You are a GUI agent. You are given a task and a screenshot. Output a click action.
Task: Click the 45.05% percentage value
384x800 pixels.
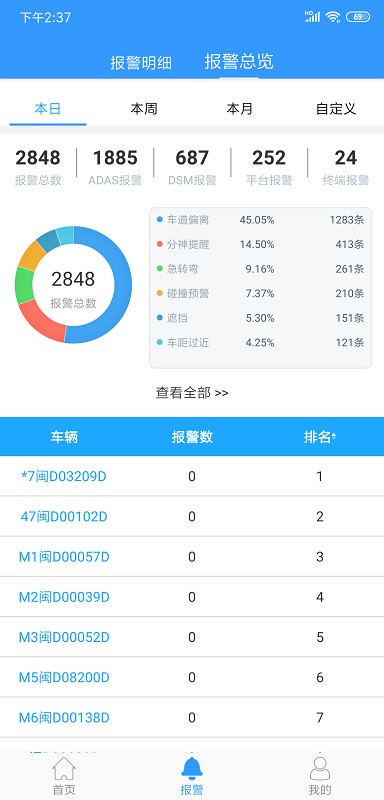(257, 220)
